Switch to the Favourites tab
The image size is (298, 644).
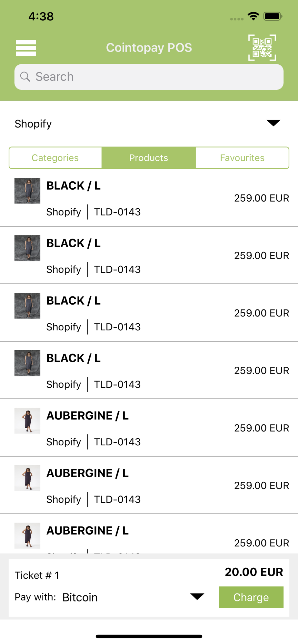click(242, 158)
